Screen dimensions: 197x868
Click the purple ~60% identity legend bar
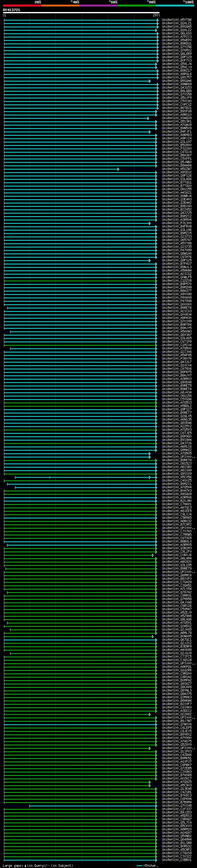coord(98,6)
